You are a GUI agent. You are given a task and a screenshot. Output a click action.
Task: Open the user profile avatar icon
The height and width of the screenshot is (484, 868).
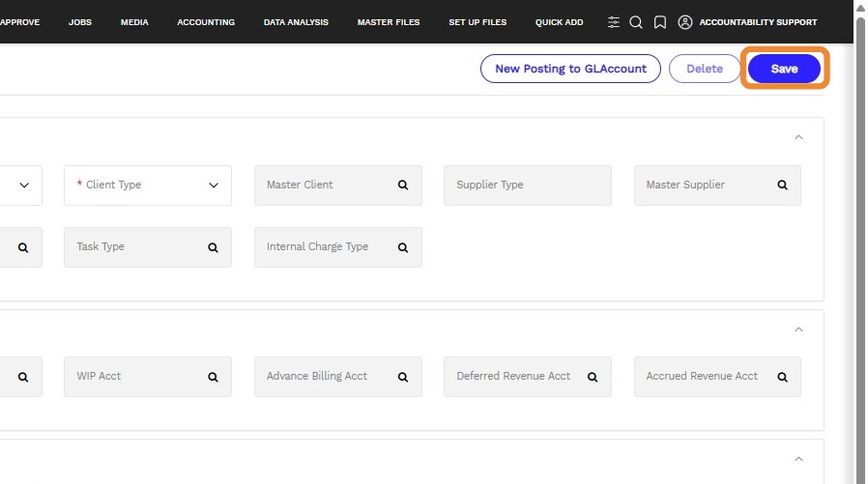(x=685, y=22)
